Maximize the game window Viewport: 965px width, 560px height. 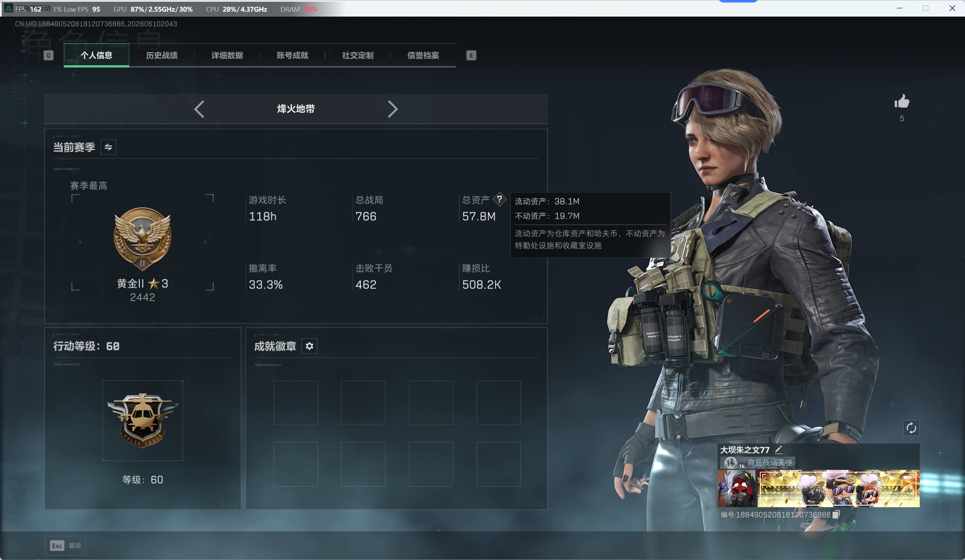pyautogui.click(x=925, y=8)
